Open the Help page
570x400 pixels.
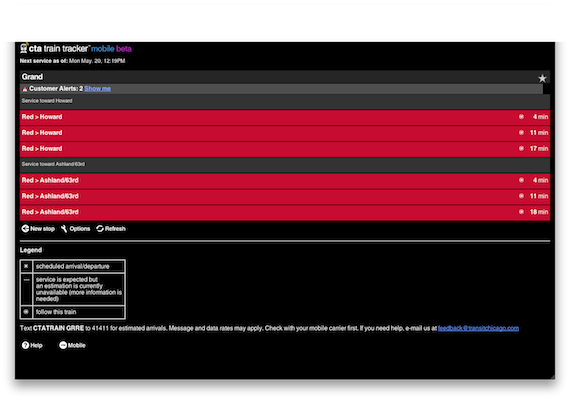click(x=32, y=345)
